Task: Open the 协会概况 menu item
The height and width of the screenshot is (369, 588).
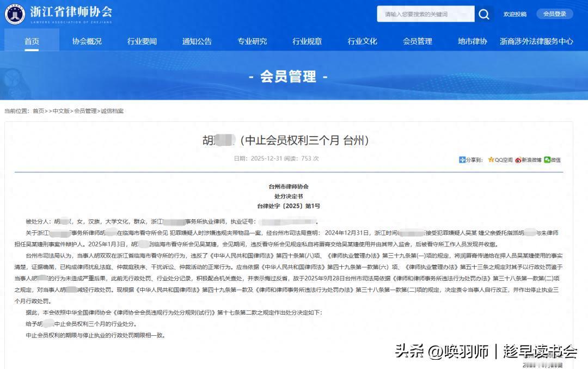Action: [88, 40]
